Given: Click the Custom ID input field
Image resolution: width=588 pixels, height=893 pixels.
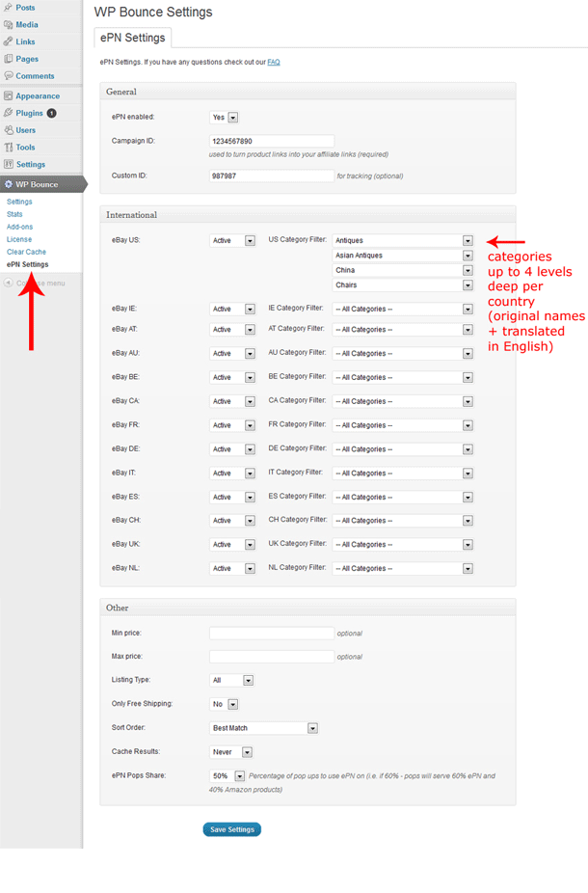Looking at the screenshot, I should 272,176.
